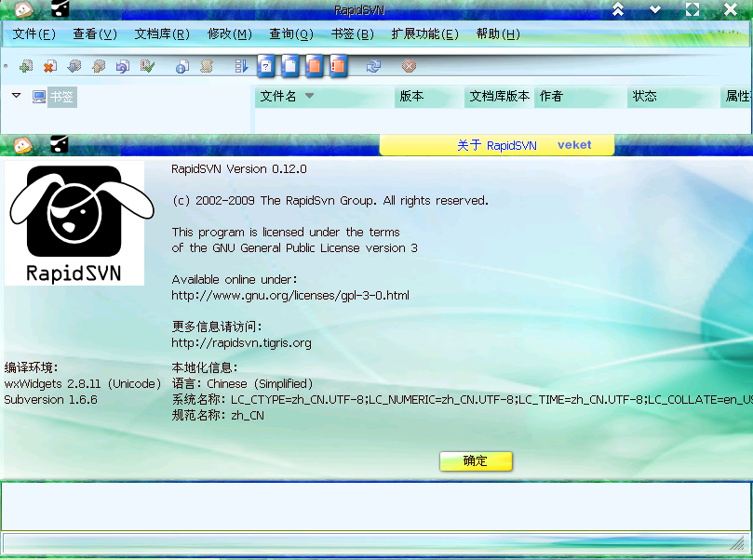Click the sort arrow in 文件名 column
Screen dimensions: 753x560
tap(309, 96)
